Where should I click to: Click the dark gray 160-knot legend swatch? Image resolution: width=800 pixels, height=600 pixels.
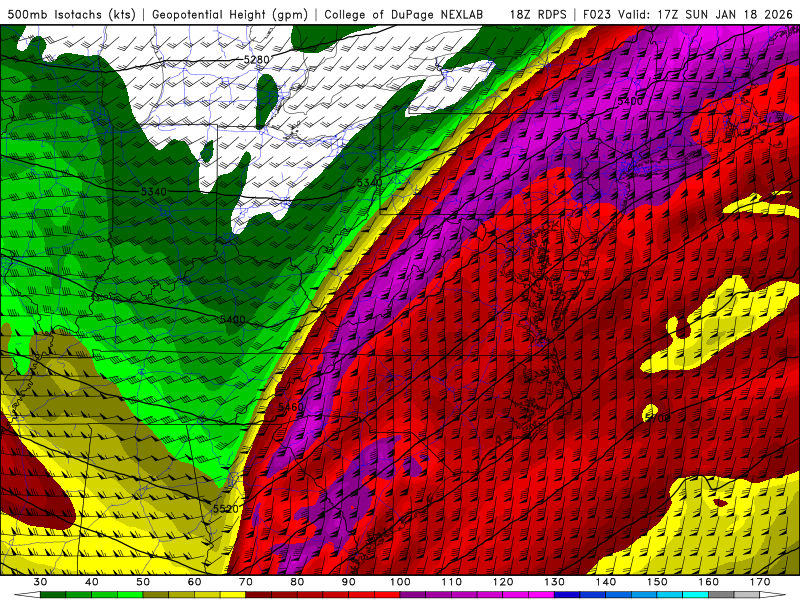tap(721, 595)
